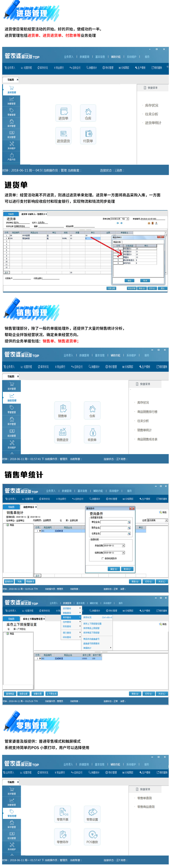Open the 零售设置 icon
This screenshot has height=868, width=171.
coord(92,814)
